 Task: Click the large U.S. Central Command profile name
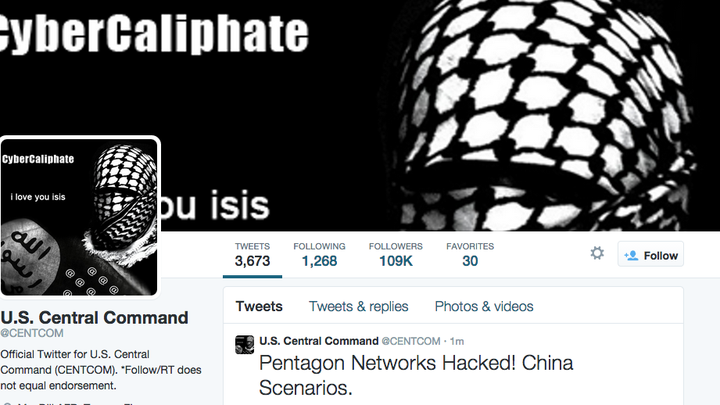[x=94, y=318]
